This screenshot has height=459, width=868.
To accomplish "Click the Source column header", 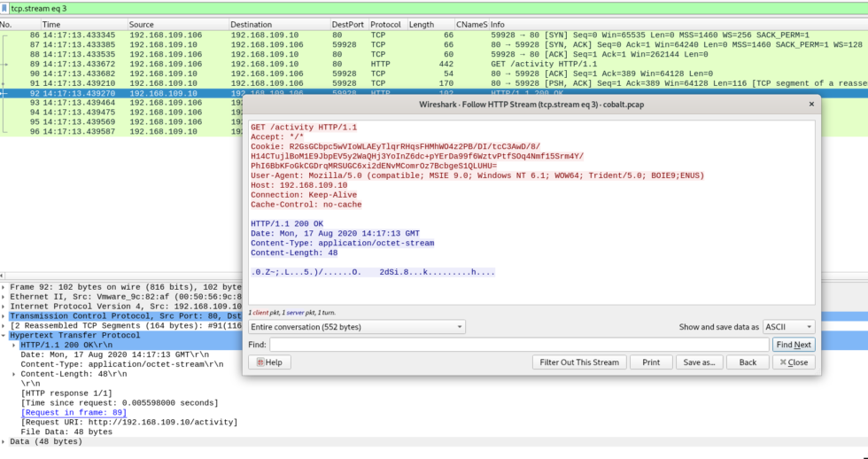I will click(178, 24).
